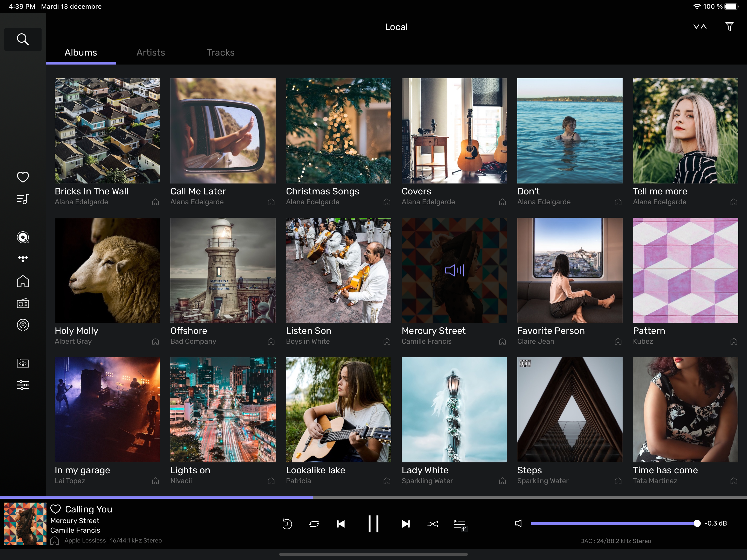
Task: Open In my garage album cover
Action: click(107, 410)
